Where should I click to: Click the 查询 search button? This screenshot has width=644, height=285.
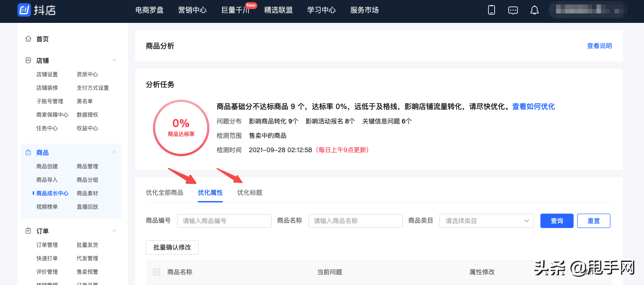point(557,220)
